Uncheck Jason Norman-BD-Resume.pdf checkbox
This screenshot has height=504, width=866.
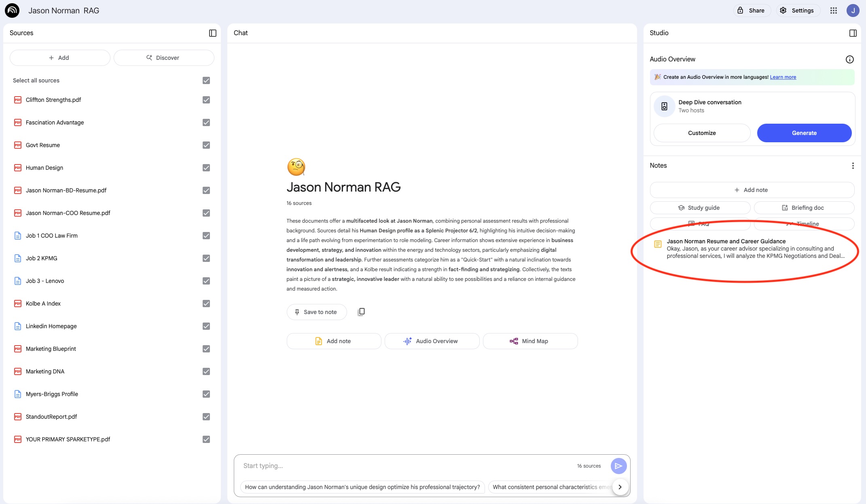point(206,190)
